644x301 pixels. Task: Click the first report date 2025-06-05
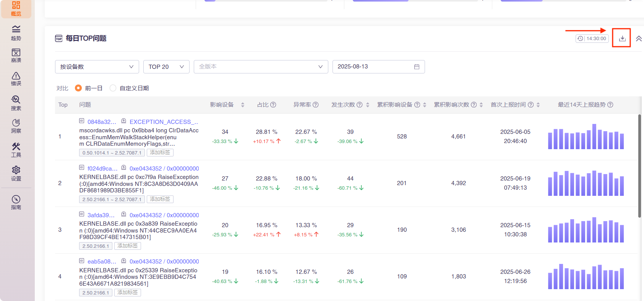[x=515, y=132]
